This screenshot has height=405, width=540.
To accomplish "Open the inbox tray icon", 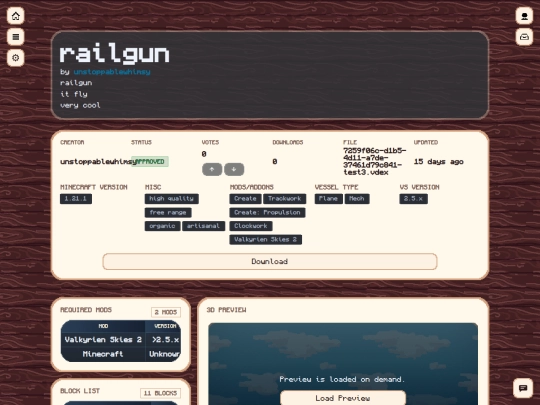I will coord(524,37).
